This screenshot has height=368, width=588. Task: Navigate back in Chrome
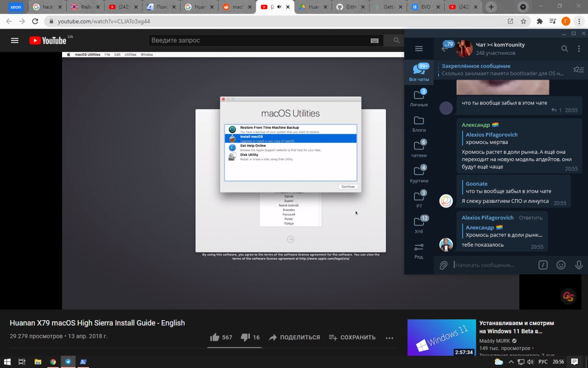point(9,21)
